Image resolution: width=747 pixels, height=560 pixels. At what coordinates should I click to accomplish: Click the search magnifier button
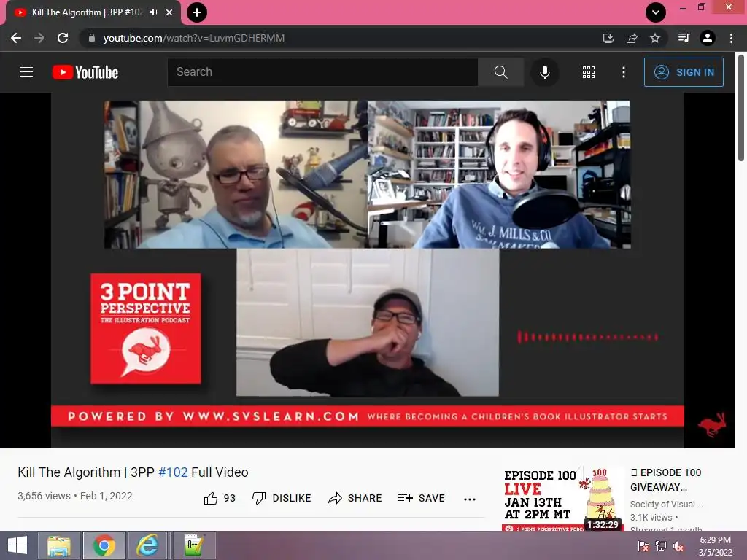pos(500,72)
